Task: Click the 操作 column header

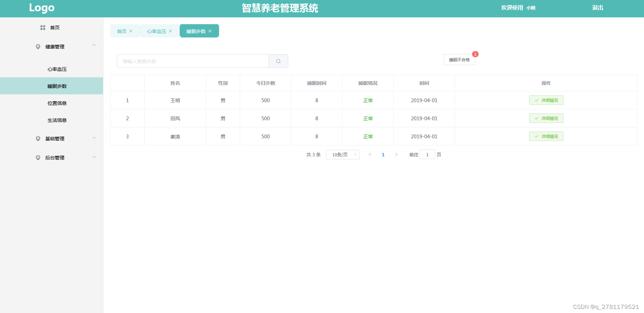Action: [x=546, y=83]
